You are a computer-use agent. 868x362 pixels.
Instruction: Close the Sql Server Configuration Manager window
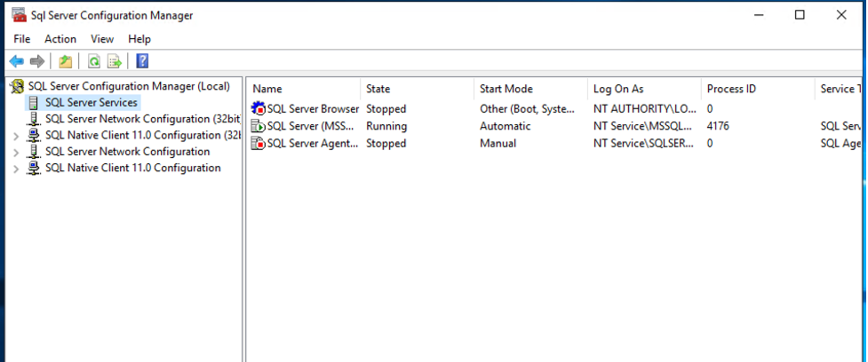click(x=841, y=15)
